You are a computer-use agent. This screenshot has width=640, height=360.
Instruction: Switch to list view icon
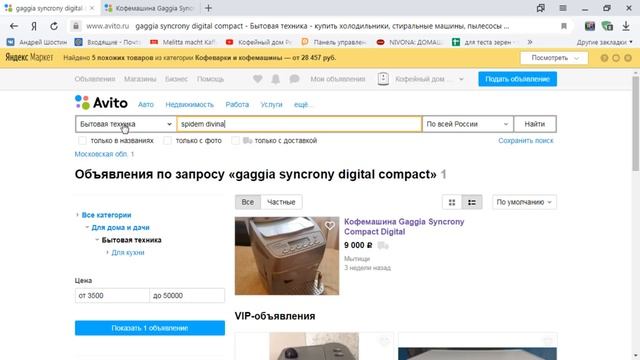tap(472, 202)
